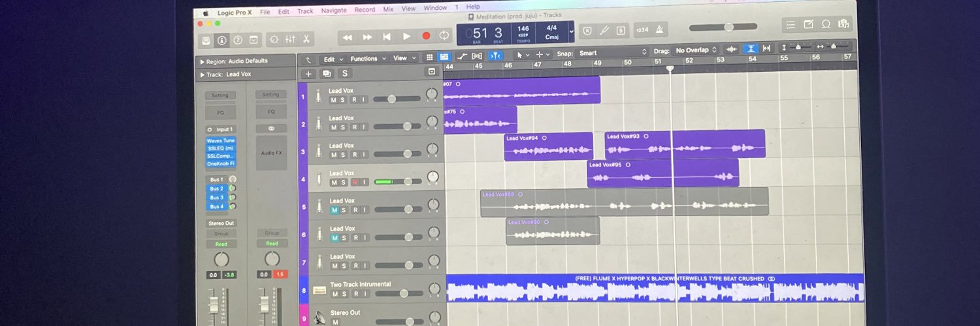The width and height of the screenshot is (980, 326).
Task: Mute track 1 Lead Vox
Action: point(333,100)
